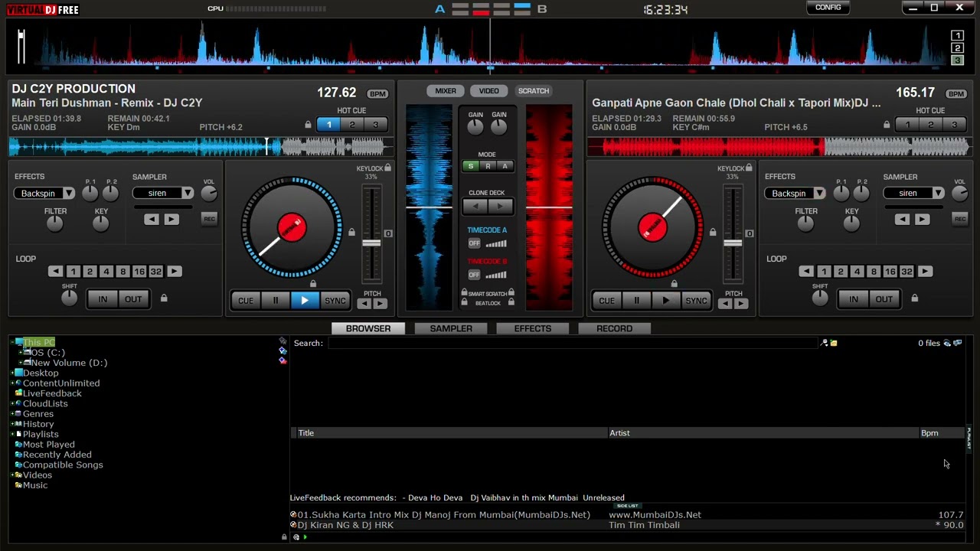The height and width of the screenshot is (551, 980).
Task: Trigger hot cue 1 on left deck
Action: pyautogui.click(x=328, y=125)
